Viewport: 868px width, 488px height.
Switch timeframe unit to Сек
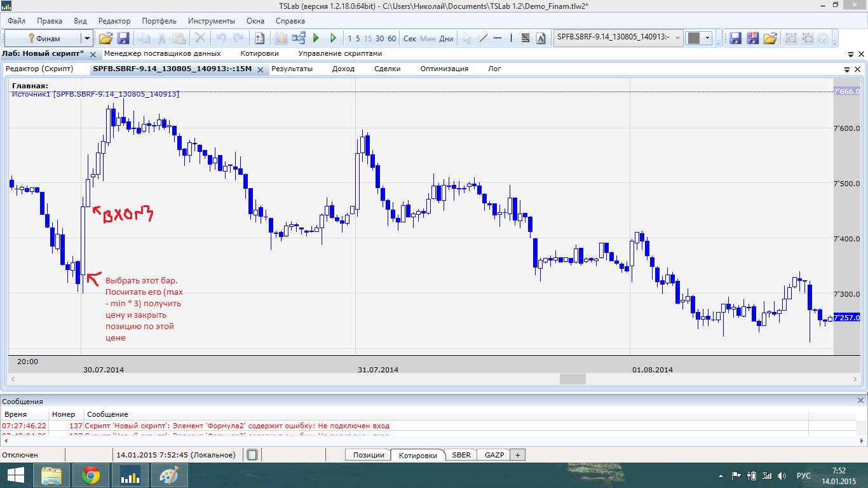coord(410,38)
